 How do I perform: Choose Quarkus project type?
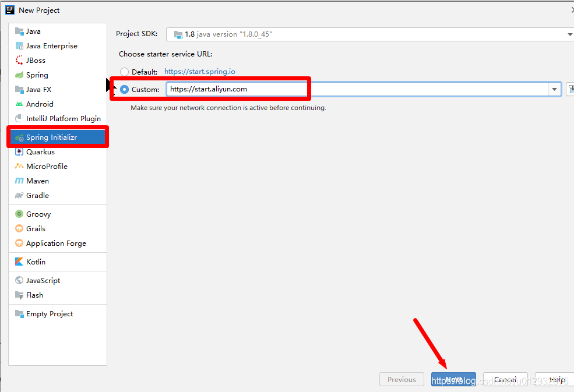58,151
